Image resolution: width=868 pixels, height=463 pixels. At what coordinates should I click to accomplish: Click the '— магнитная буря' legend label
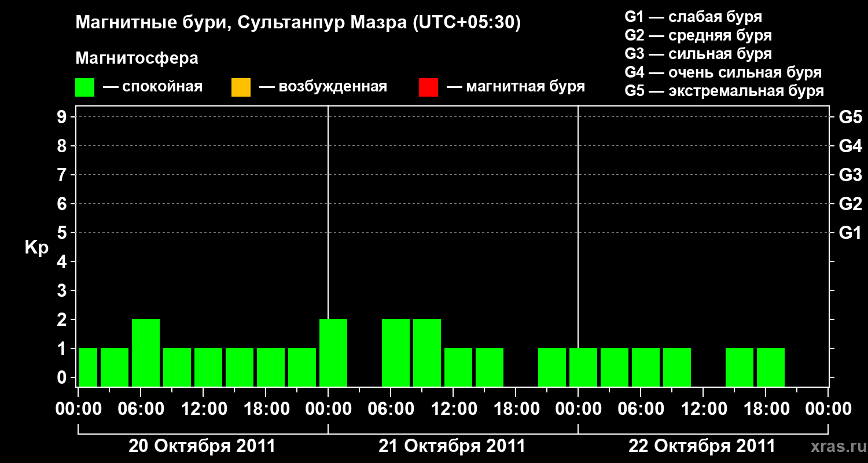pyautogui.click(x=516, y=87)
